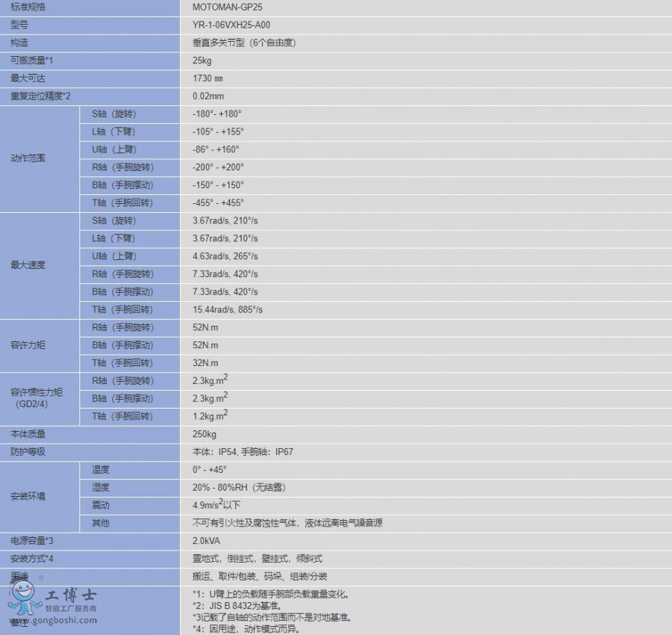Image resolution: width=672 pixels, height=635 pixels.
Task: Click the max reach value 1730 mm
Action: pyautogui.click(x=208, y=78)
